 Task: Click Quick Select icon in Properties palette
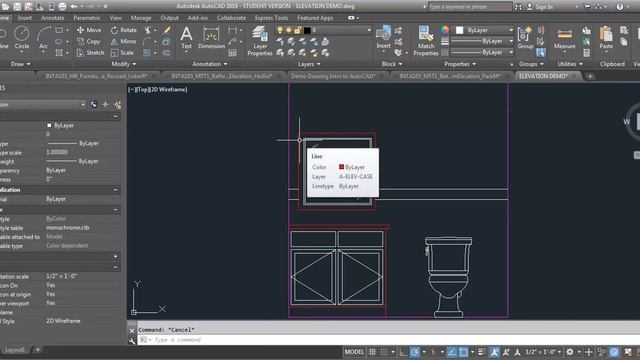pyautogui.click(x=118, y=105)
